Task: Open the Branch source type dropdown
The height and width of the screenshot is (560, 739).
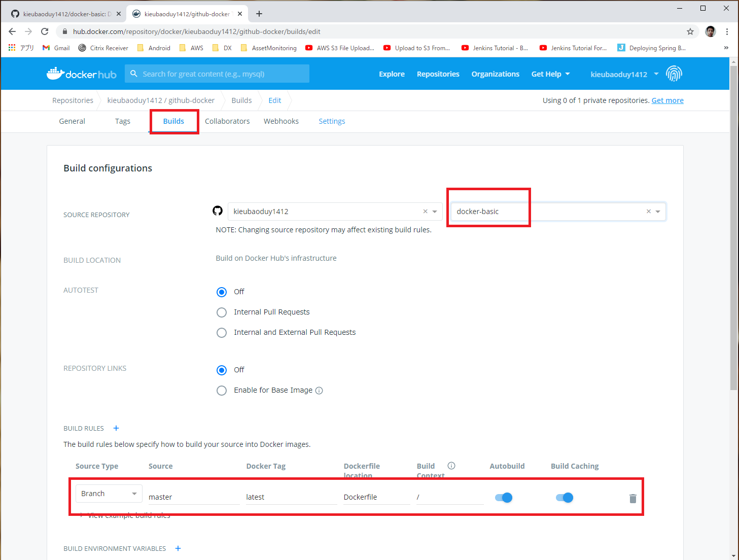Action: (109, 494)
